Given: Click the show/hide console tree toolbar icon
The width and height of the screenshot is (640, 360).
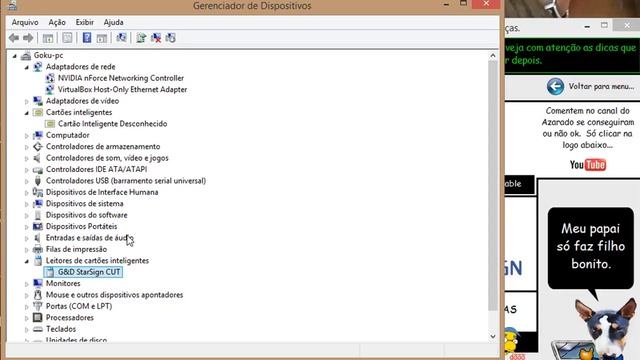Looking at the screenshot, I should (x=48, y=38).
